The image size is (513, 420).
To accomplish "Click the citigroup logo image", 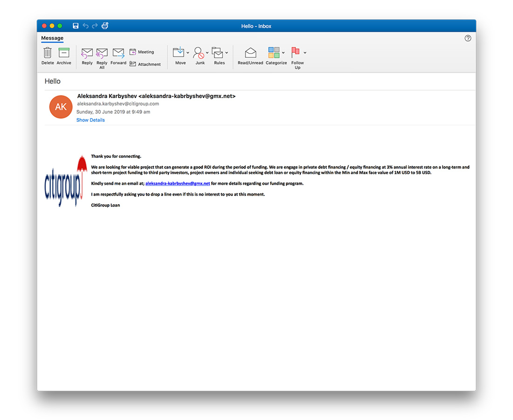I will click(x=66, y=181).
